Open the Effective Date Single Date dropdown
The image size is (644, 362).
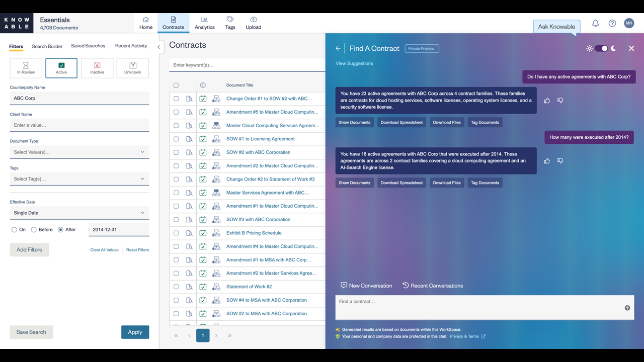tap(79, 213)
